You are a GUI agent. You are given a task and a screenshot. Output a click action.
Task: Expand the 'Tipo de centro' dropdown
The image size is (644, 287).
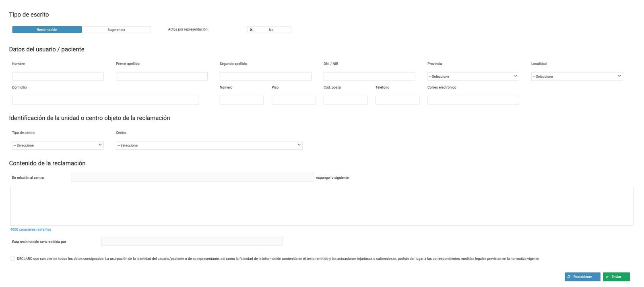click(x=58, y=145)
